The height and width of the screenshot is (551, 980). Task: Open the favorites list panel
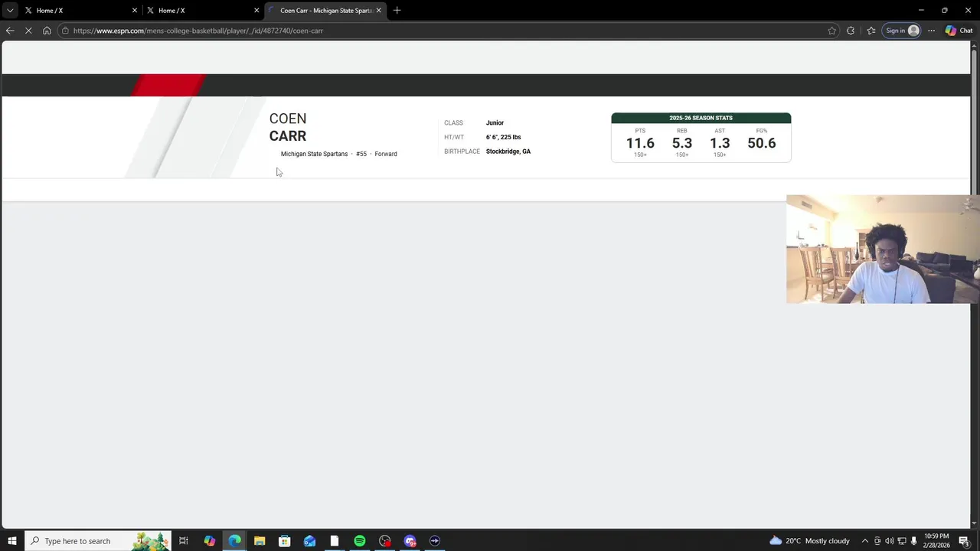point(871,31)
